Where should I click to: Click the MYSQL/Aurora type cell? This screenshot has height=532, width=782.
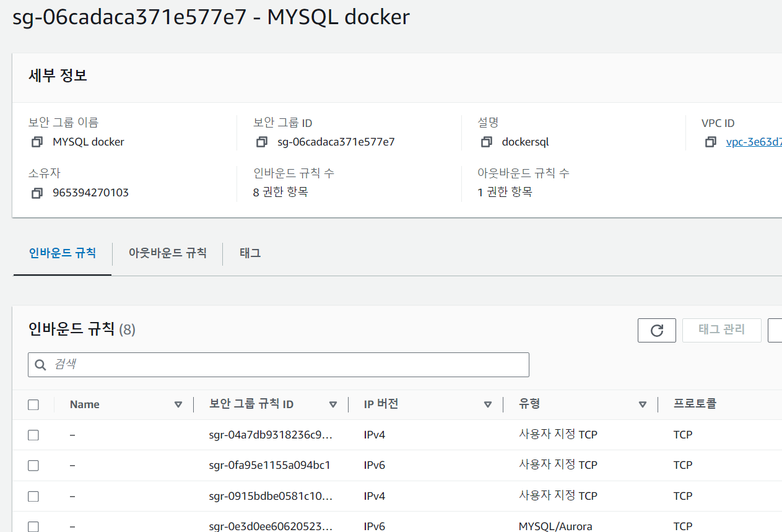(x=555, y=526)
